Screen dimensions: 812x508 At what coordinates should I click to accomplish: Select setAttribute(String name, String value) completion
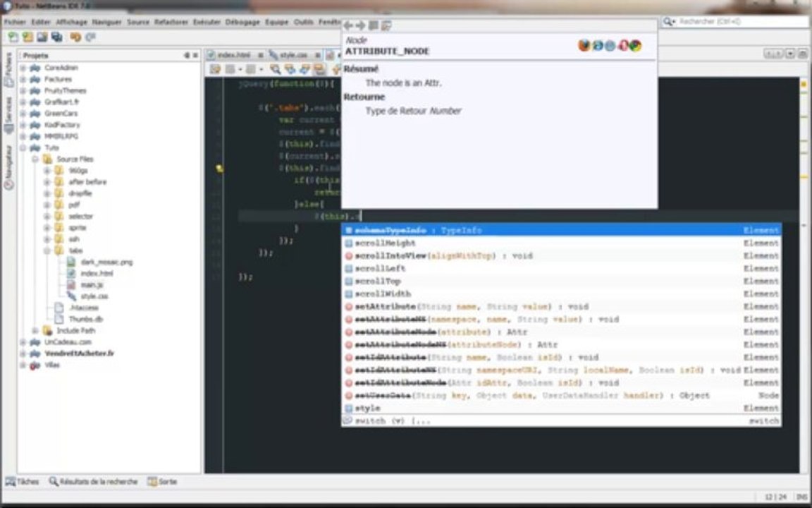pos(561,306)
